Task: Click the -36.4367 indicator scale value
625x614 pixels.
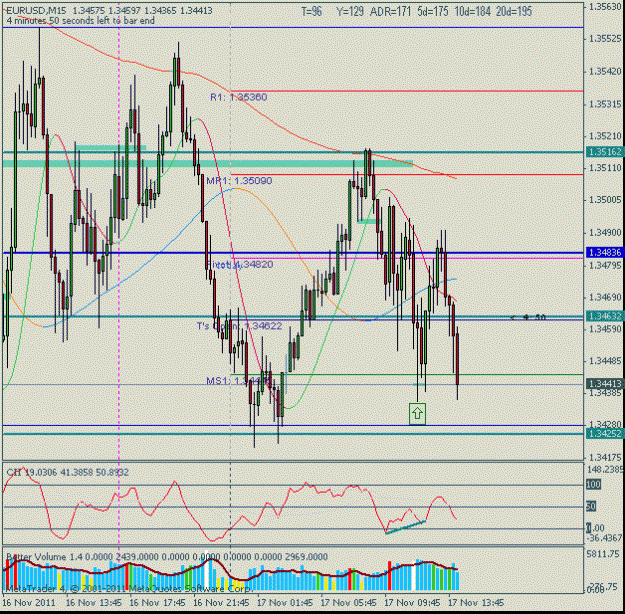Action: pos(605,538)
